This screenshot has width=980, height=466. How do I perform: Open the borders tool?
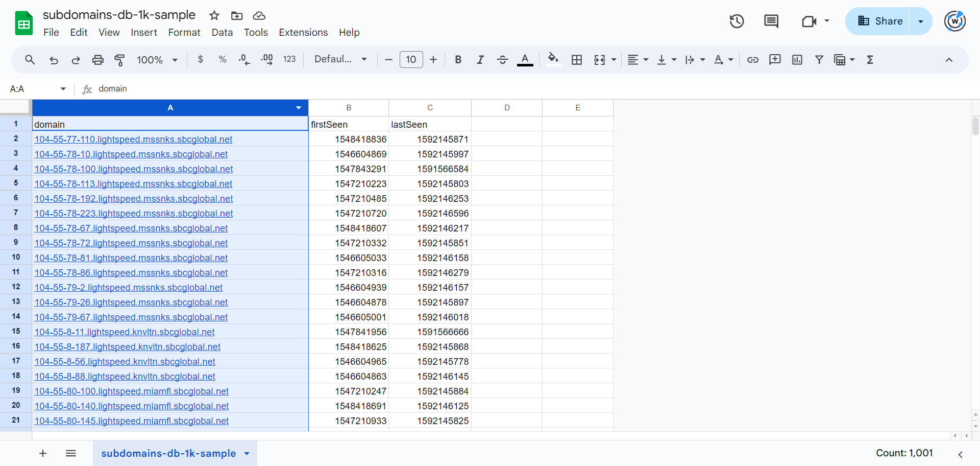tap(577, 60)
